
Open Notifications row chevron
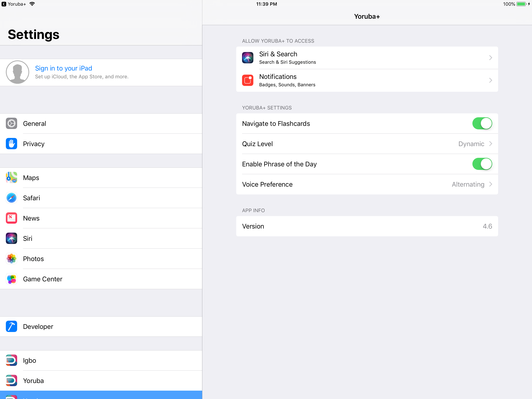490,80
